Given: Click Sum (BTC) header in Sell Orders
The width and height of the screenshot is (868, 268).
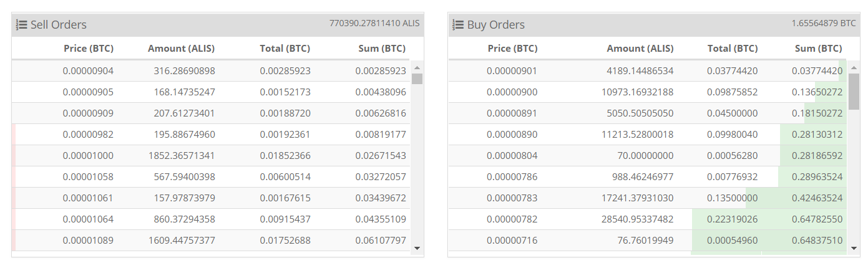Looking at the screenshot, I should tap(382, 49).
